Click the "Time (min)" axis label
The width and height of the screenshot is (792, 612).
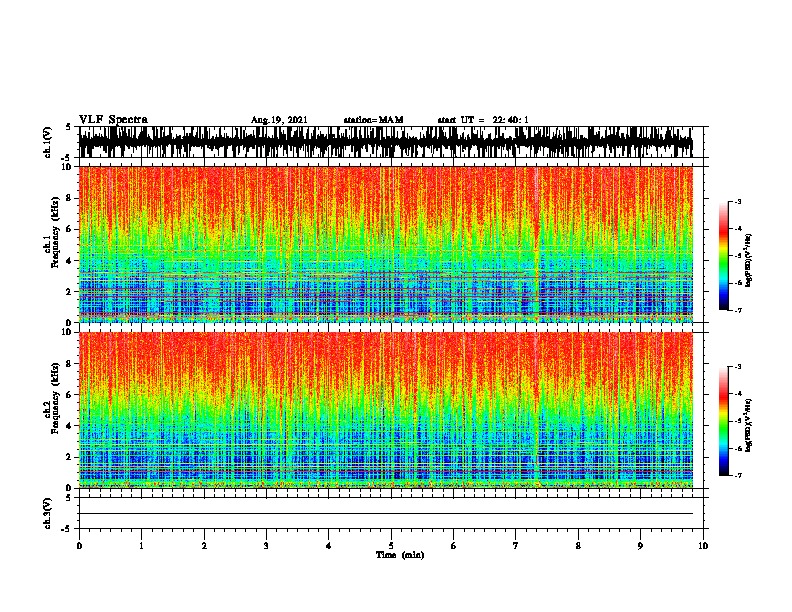tap(400, 555)
